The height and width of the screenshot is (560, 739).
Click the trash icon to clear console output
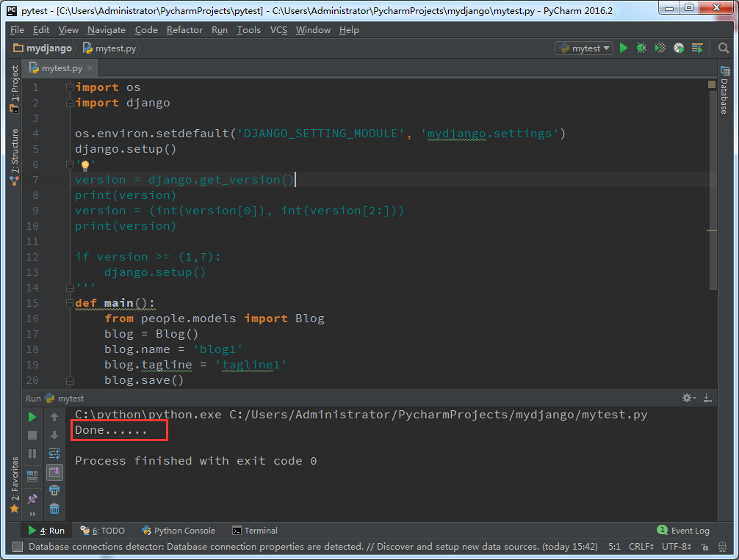pyautogui.click(x=54, y=509)
